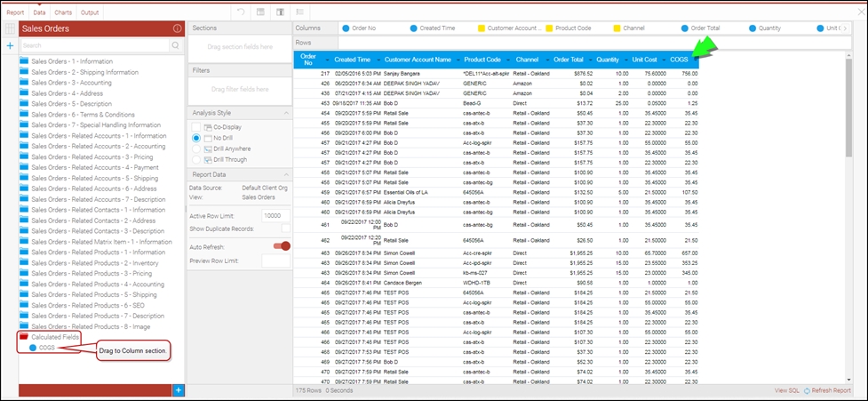Click the undo arrow icon in toolbar
The width and height of the screenshot is (868, 401).
tap(241, 12)
